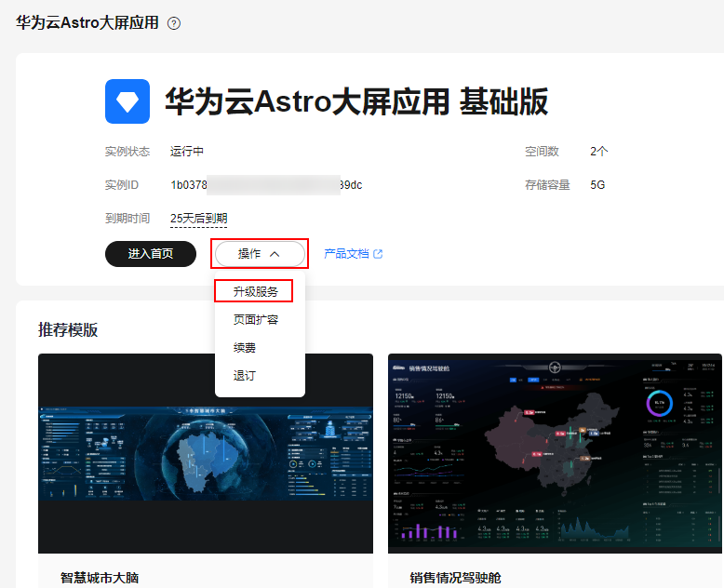Select 页面扩容 from the menu
The height and width of the screenshot is (588, 724).
(x=255, y=319)
